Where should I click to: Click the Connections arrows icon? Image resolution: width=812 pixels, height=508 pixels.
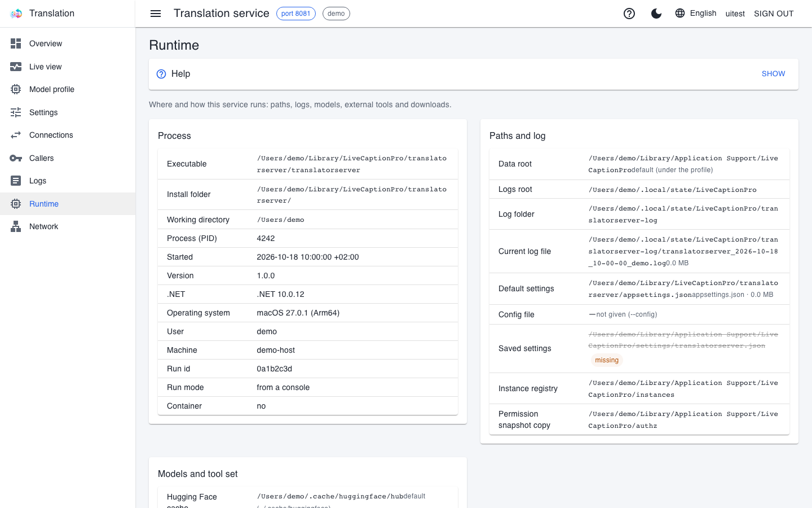[x=16, y=135]
